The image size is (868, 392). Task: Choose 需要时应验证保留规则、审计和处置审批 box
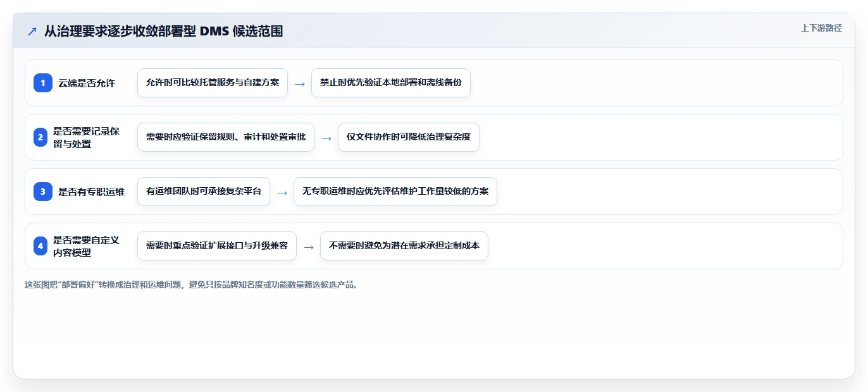point(226,137)
